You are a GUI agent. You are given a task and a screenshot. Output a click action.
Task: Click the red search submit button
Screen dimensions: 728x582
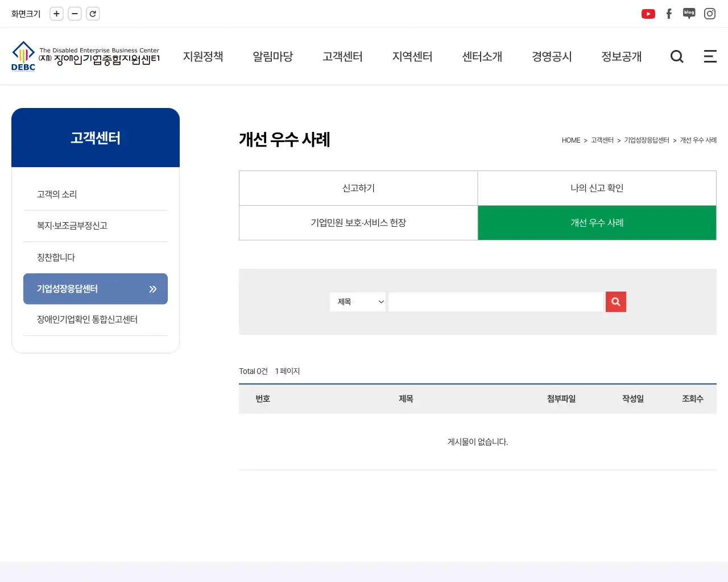point(616,302)
